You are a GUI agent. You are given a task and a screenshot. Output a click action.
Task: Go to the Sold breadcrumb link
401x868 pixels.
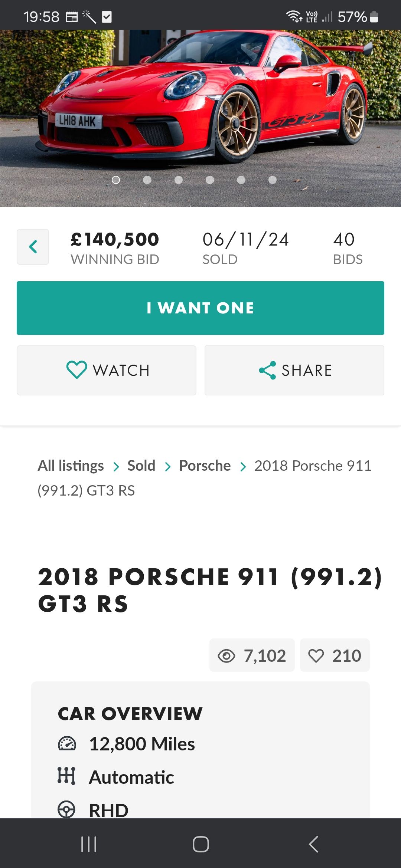tap(141, 466)
